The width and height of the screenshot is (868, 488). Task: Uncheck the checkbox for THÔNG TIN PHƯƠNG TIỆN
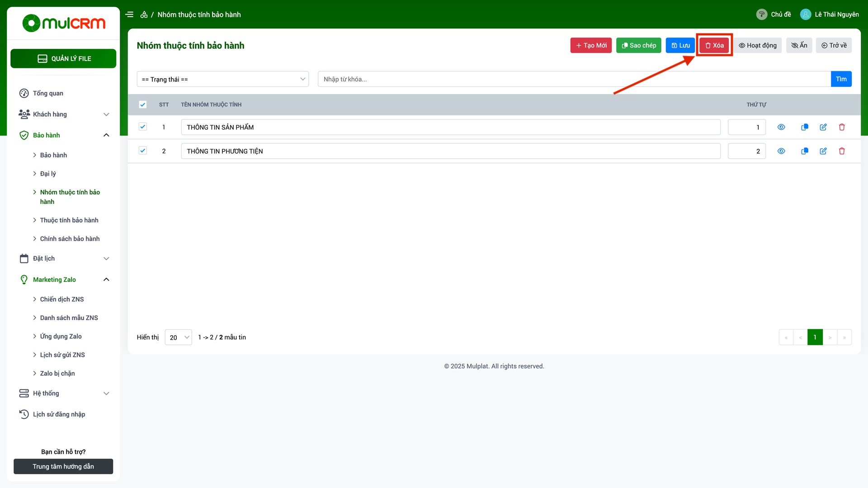tap(143, 151)
